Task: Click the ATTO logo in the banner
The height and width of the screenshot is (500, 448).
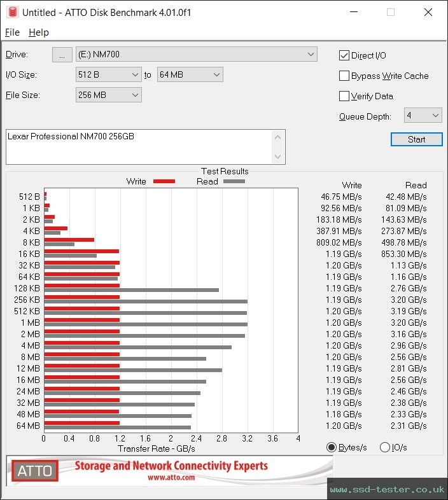Action: 35,471
